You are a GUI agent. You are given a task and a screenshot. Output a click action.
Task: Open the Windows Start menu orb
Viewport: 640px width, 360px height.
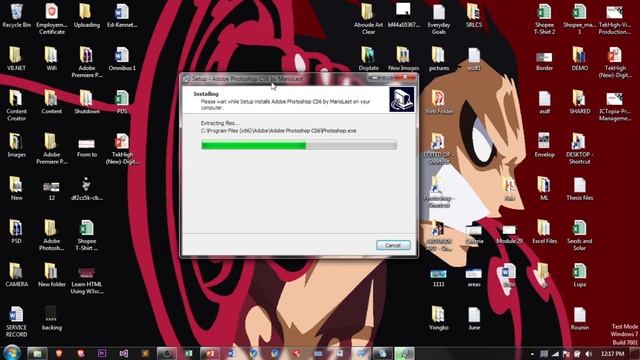point(11,353)
